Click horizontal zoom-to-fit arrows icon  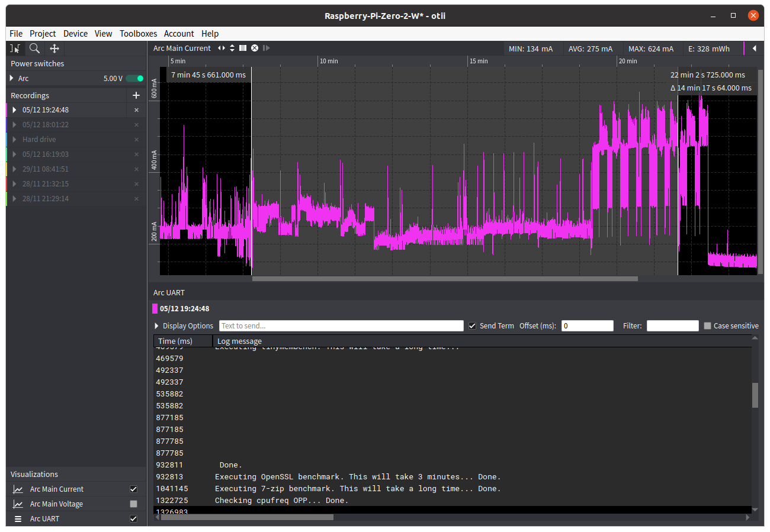point(222,49)
